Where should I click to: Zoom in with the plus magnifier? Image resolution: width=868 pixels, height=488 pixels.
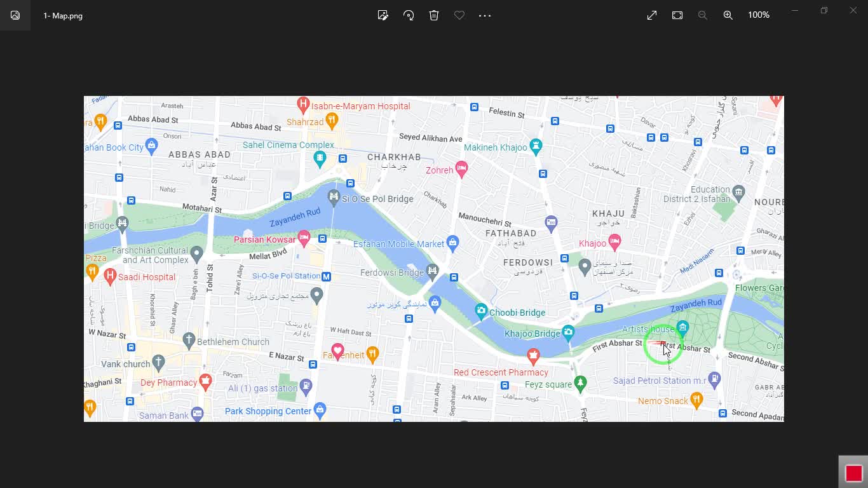[728, 15]
